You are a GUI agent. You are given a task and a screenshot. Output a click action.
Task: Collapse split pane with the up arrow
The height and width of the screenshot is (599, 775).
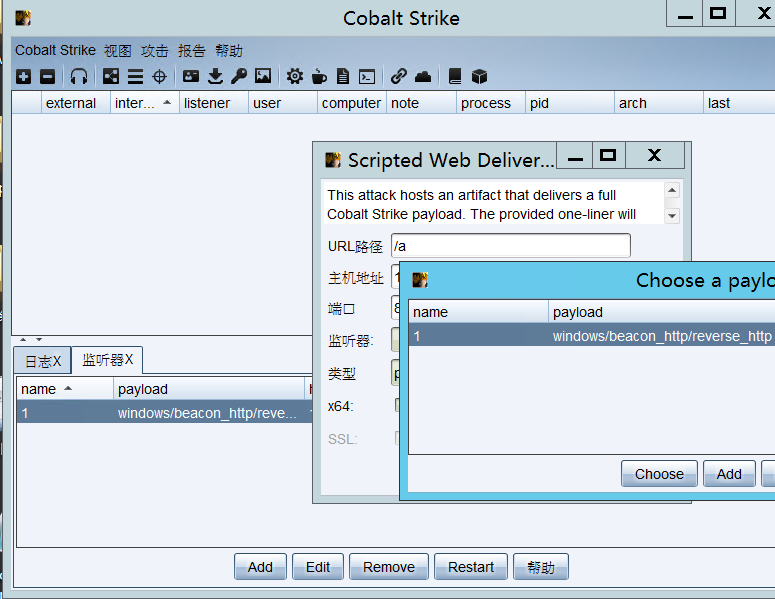click(23, 340)
